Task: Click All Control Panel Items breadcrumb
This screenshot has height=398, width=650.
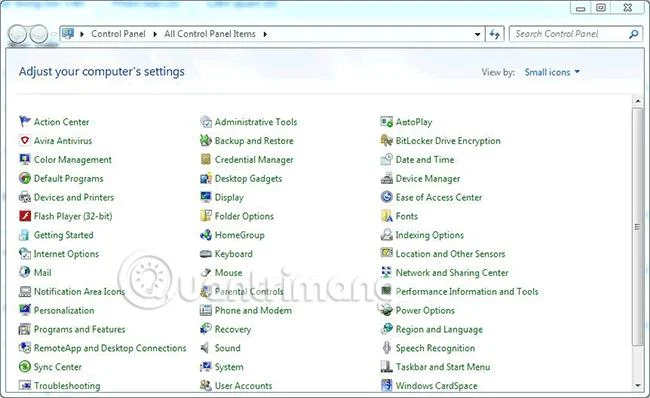Action: click(x=210, y=34)
